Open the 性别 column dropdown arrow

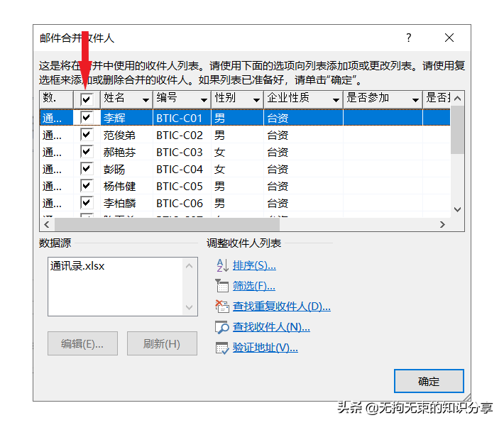pyautogui.click(x=256, y=100)
